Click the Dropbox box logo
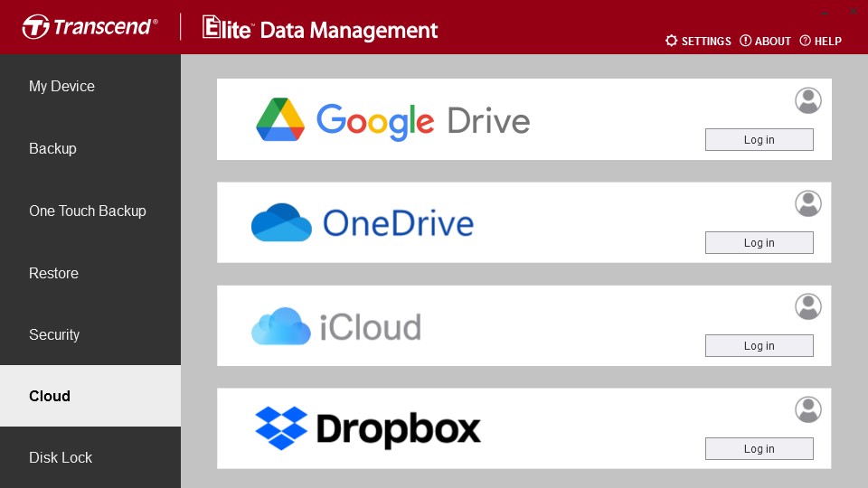 tap(280, 428)
